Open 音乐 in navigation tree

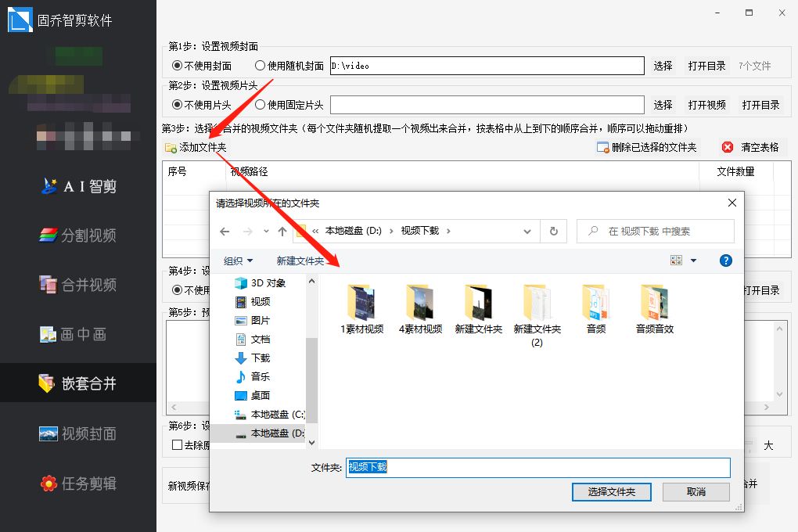(x=253, y=377)
